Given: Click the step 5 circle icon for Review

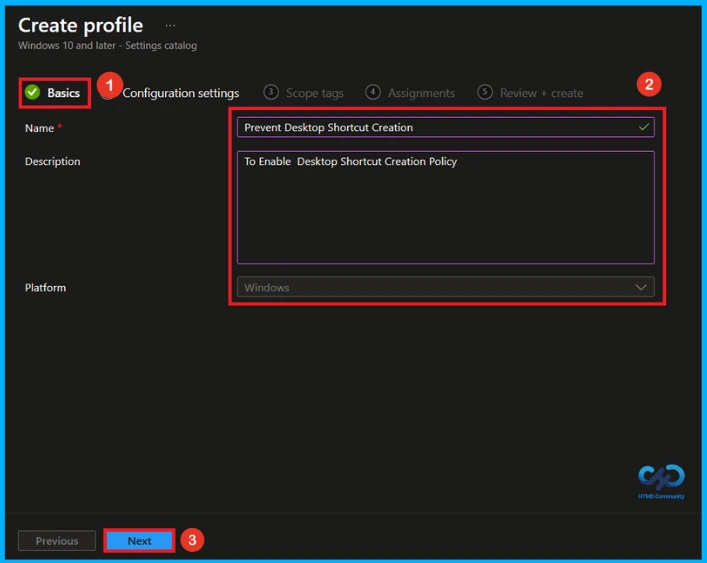Looking at the screenshot, I should (485, 92).
